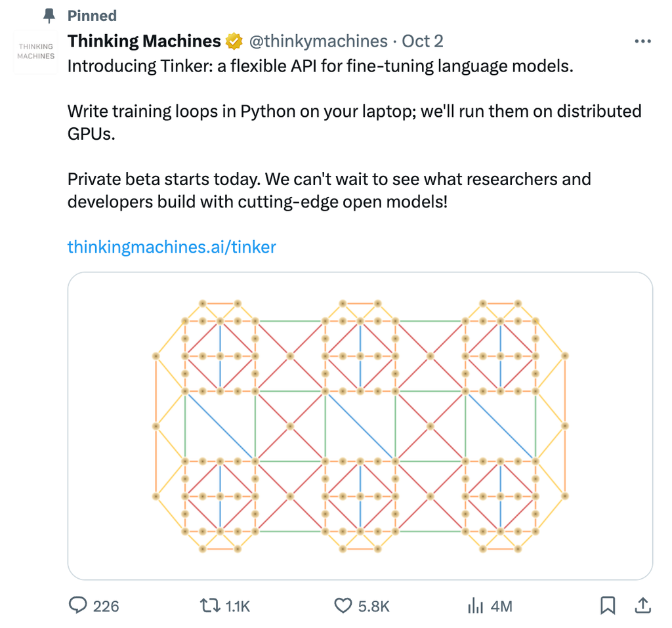Click the 226 replies count
This screenshot has height=628, width=672.
(x=106, y=606)
